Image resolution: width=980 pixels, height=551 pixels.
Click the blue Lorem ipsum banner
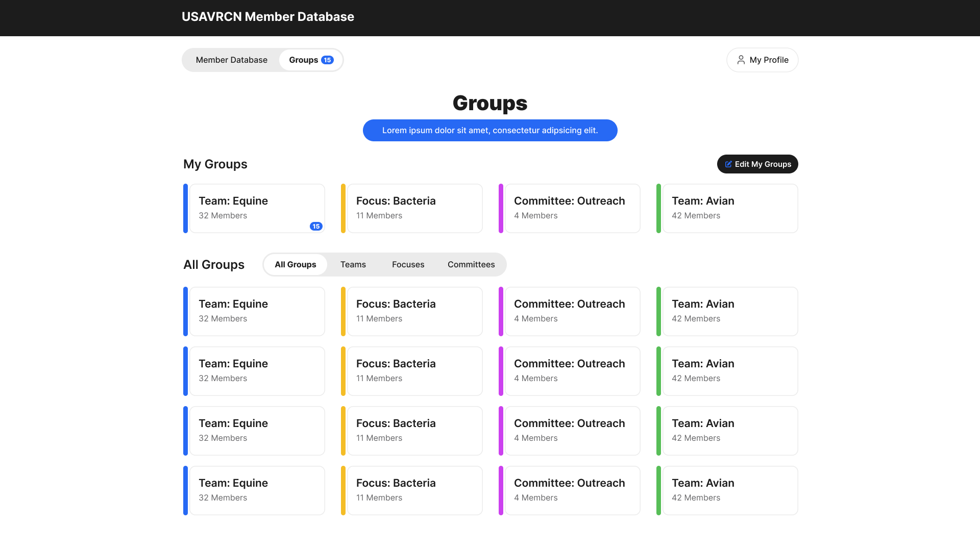point(489,131)
